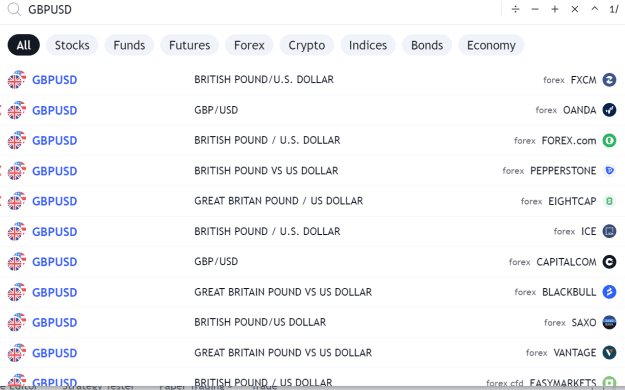
Task: Open GBPUSD from SAXO broker
Action: point(312,322)
